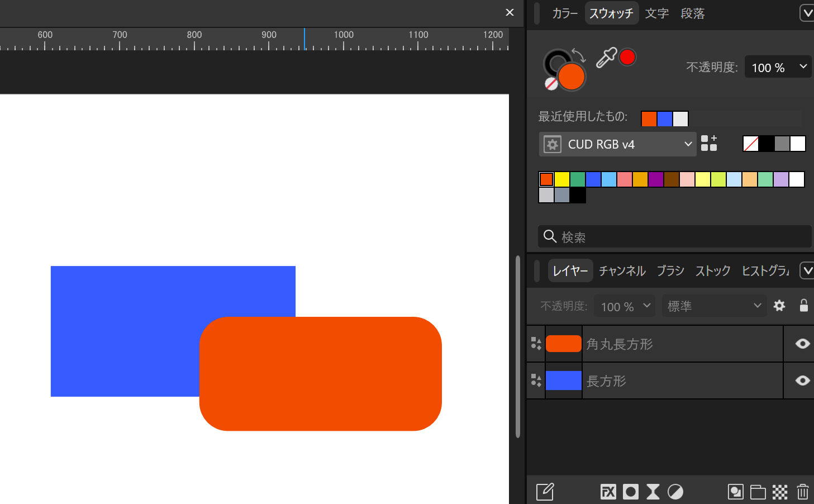
Task: Pick the green swatch in CUD palette
Action: coord(578,179)
